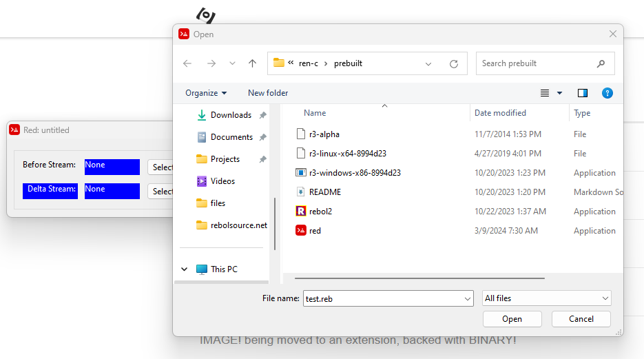Image resolution: width=644 pixels, height=359 pixels.
Task: Select the r3-windows-x86-8994d23 file
Action: (x=354, y=173)
